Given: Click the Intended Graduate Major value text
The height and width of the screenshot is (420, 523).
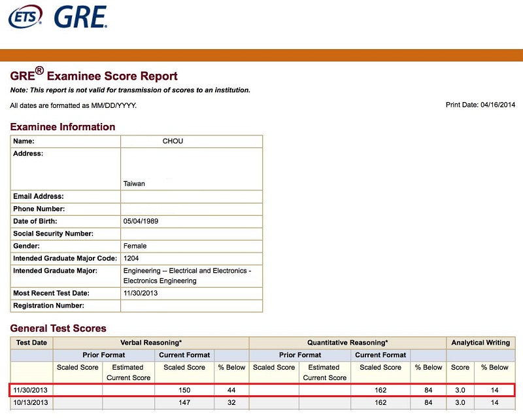Looking at the screenshot, I should pyautogui.click(x=188, y=276).
